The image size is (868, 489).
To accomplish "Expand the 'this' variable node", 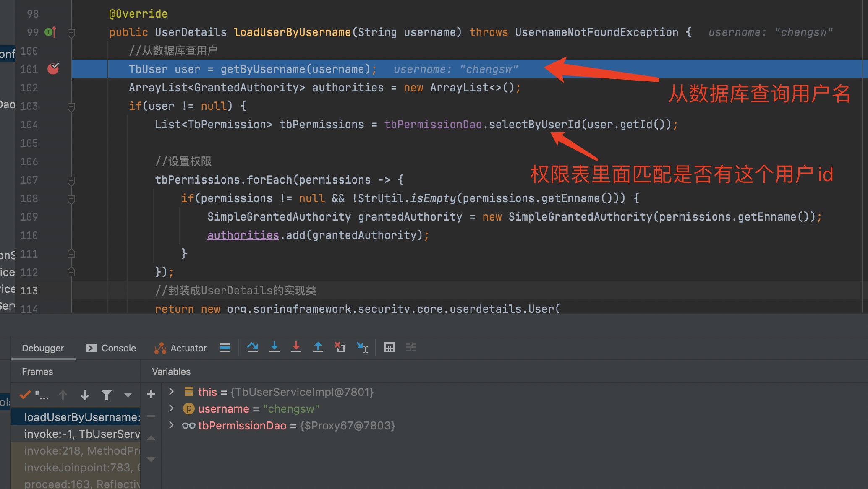I will point(171,392).
